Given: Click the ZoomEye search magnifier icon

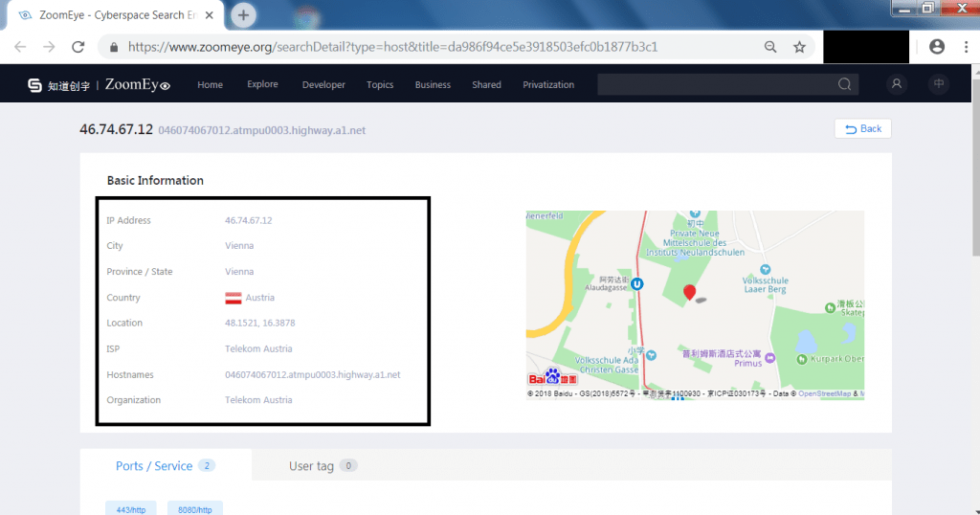Looking at the screenshot, I should 844,84.
